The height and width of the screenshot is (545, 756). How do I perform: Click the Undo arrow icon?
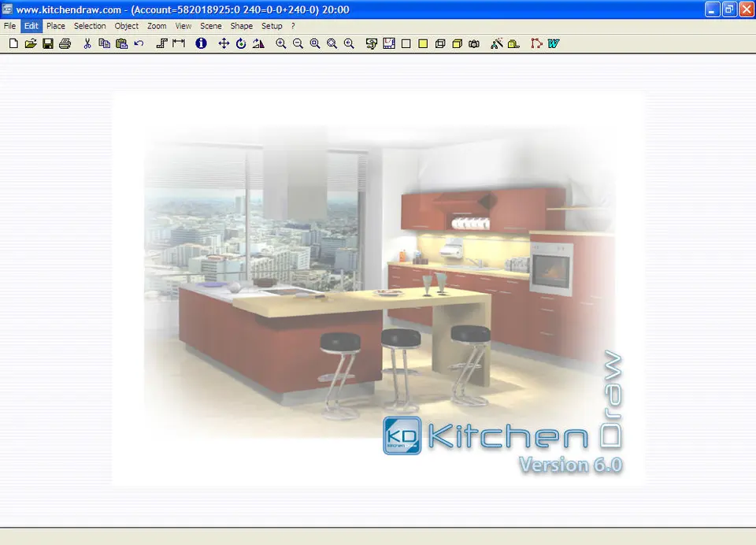click(x=139, y=44)
